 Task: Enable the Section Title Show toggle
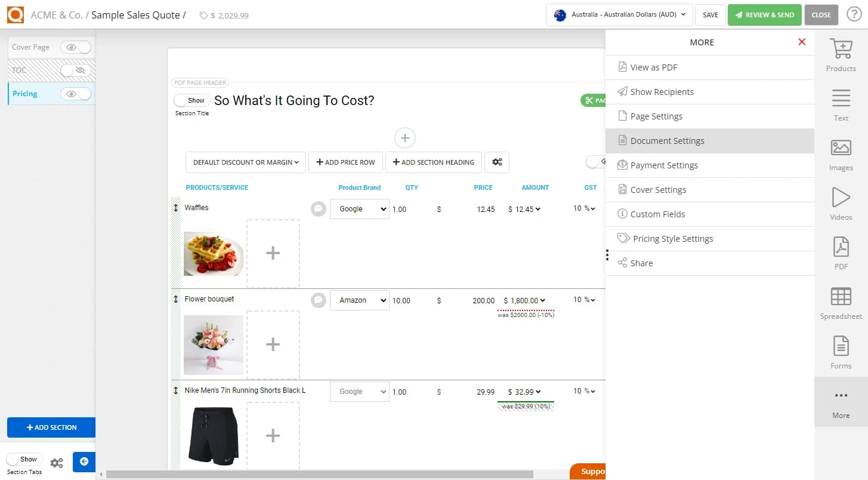click(190, 100)
